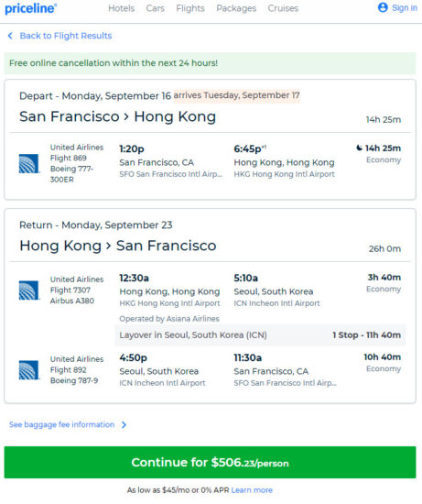Click Sign in link

click(405, 7)
